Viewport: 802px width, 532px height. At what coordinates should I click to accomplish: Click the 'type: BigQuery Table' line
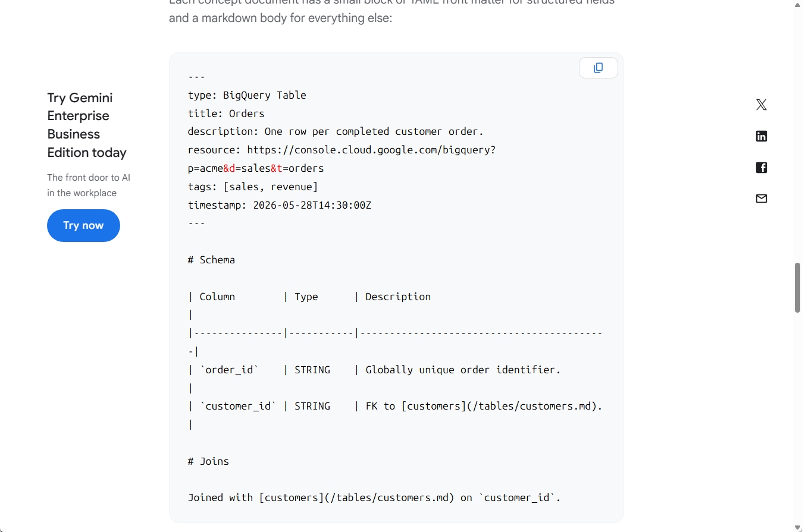coord(247,95)
